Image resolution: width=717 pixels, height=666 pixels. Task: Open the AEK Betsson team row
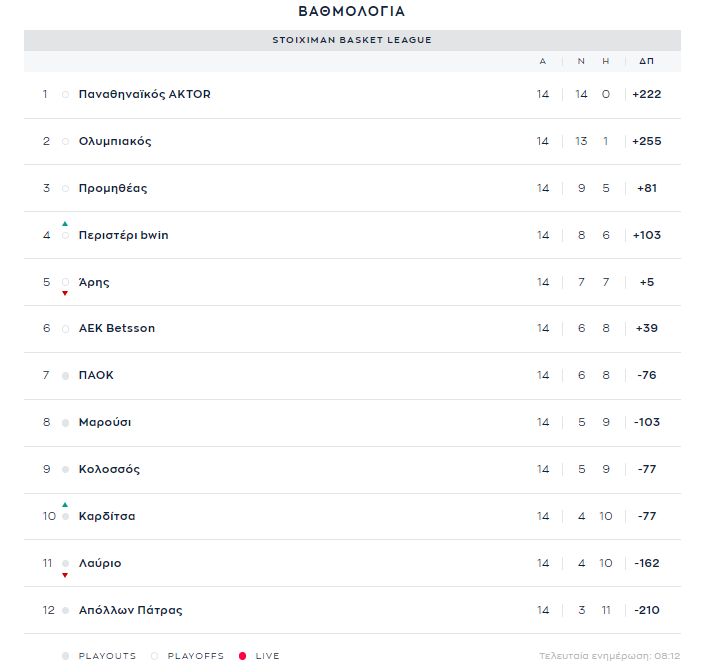pyautogui.click(x=352, y=328)
